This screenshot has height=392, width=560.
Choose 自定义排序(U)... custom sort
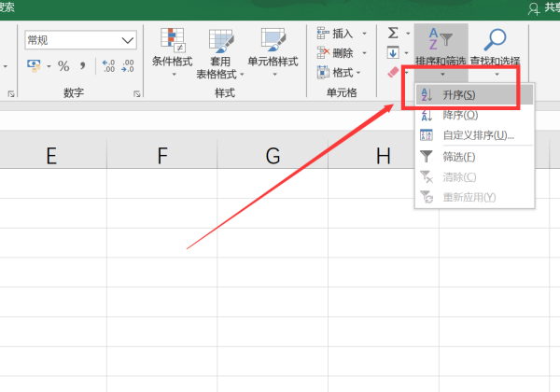[x=474, y=135]
